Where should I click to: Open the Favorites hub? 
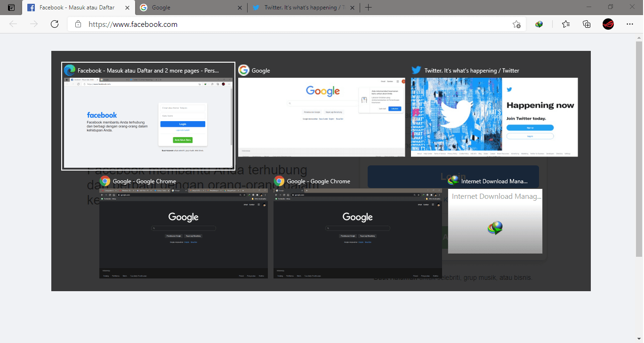565,24
